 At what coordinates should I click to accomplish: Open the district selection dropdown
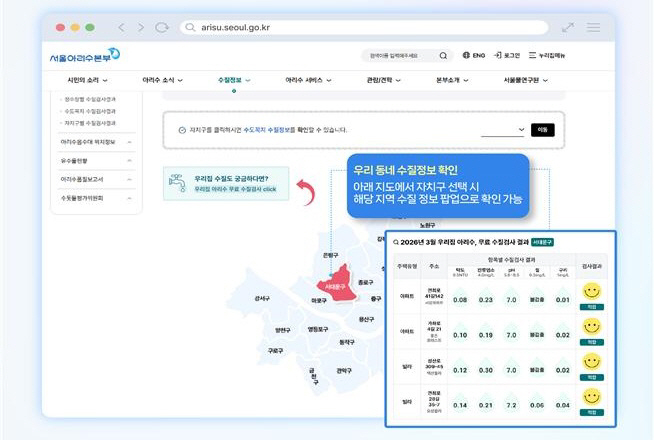click(502, 129)
